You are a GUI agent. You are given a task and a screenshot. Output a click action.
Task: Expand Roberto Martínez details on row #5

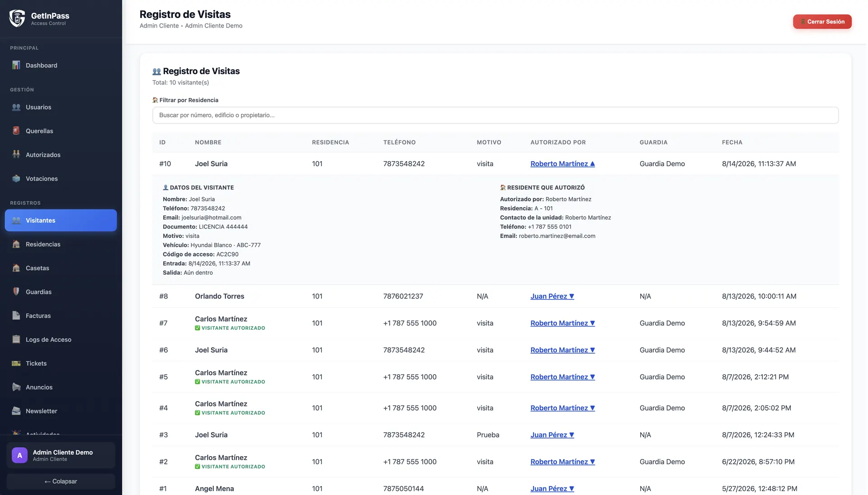(x=562, y=377)
